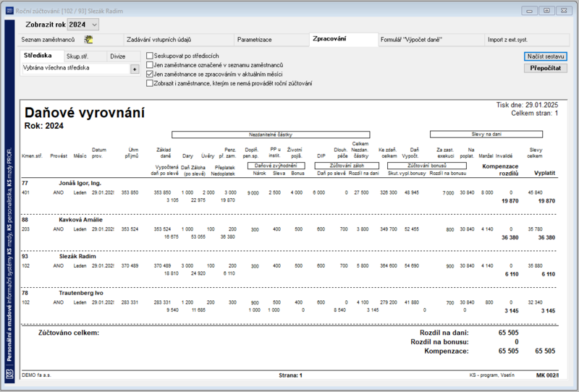Viewport: 579px width, 392px height.
Task: Click Tisk dne: 29.01.2025 text
Action: click(527, 105)
